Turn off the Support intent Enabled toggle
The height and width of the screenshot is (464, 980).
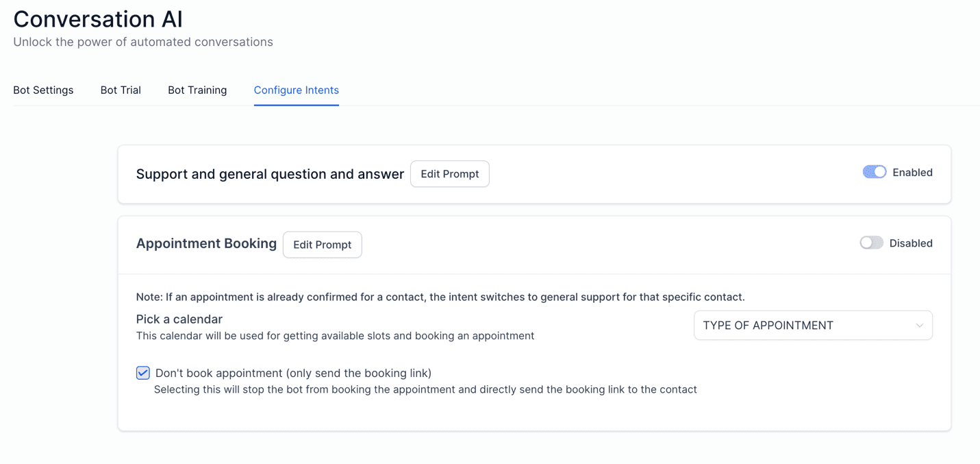click(874, 172)
